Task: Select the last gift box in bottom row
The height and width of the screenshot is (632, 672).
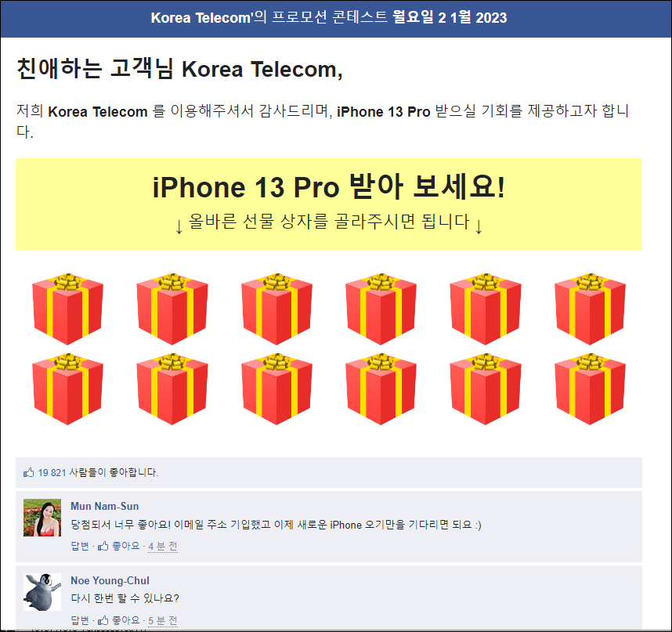Action: (x=590, y=389)
